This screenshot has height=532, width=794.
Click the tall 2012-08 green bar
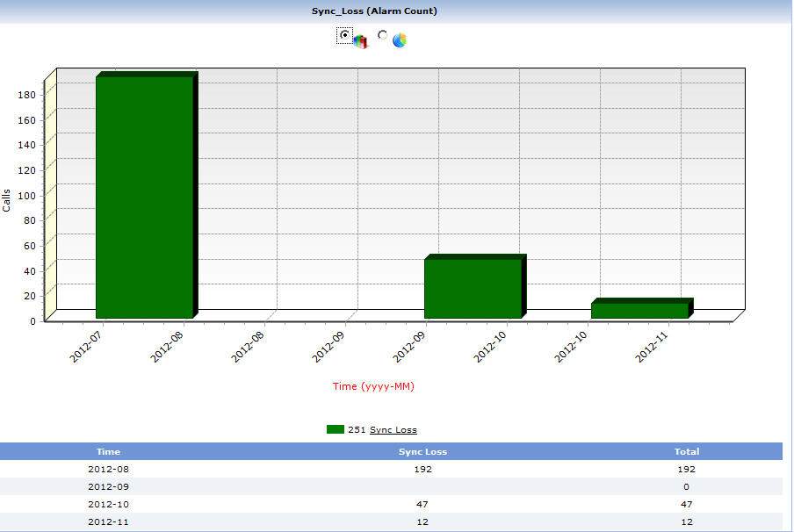tap(145, 197)
